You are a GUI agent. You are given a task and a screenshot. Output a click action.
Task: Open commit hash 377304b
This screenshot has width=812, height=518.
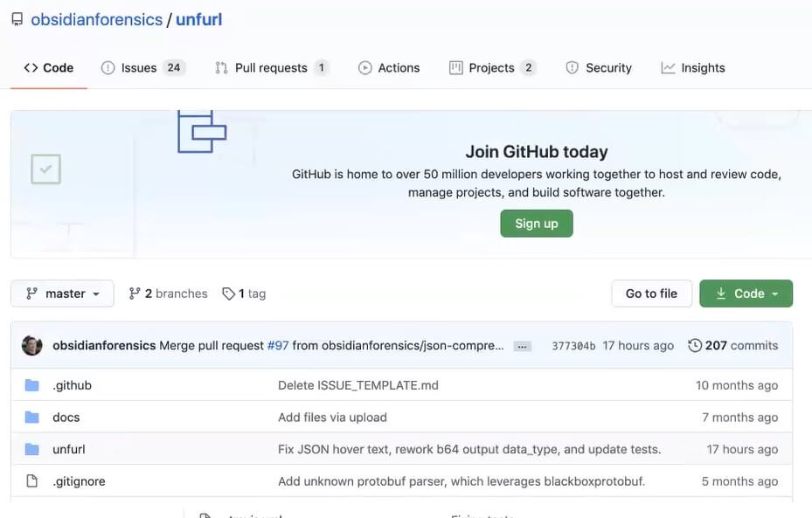[573, 346]
